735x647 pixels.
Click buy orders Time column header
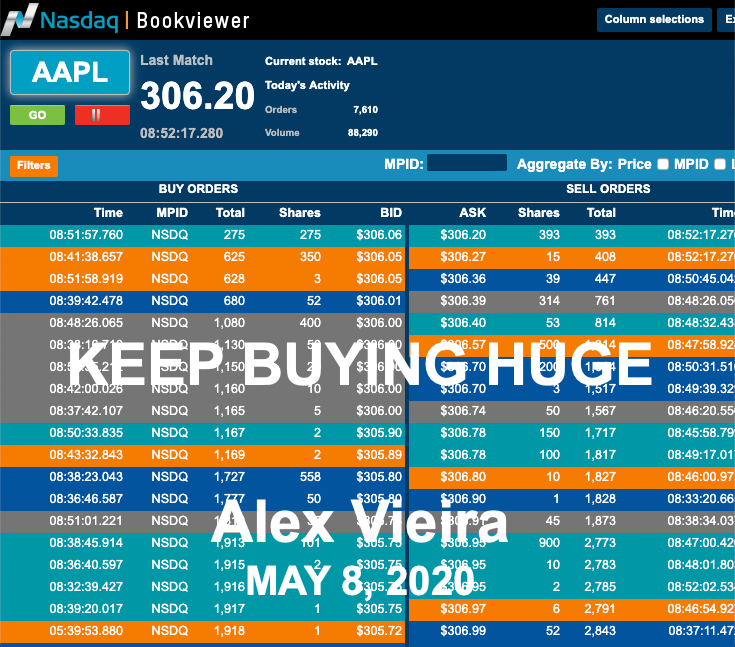click(108, 213)
